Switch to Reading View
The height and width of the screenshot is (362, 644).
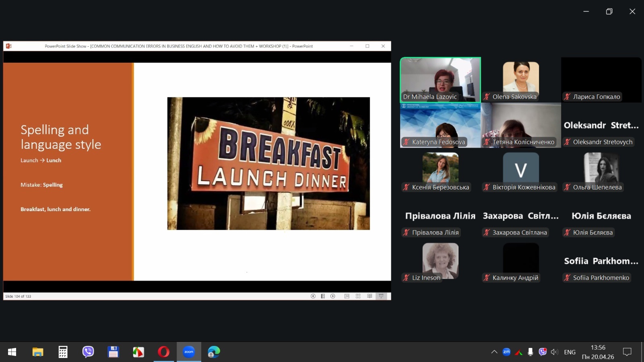pos(369,296)
